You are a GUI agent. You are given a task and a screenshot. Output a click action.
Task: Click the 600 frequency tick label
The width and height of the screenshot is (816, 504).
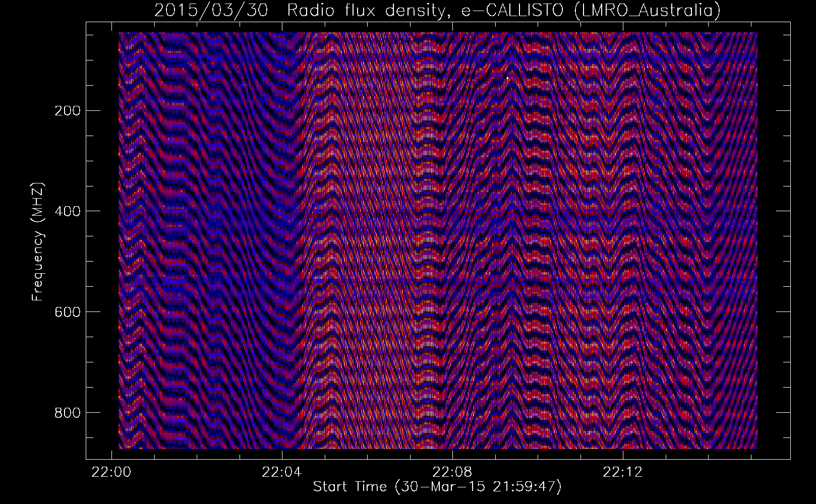point(67,311)
